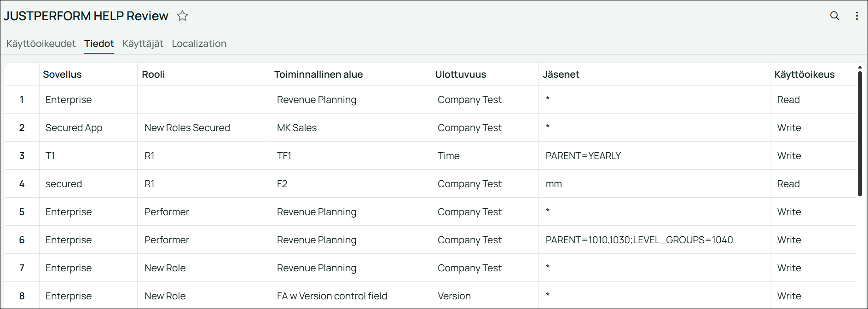Click the vertical scrollbar of the table
Viewport: 868px width, 309px height.
pos(860,133)
